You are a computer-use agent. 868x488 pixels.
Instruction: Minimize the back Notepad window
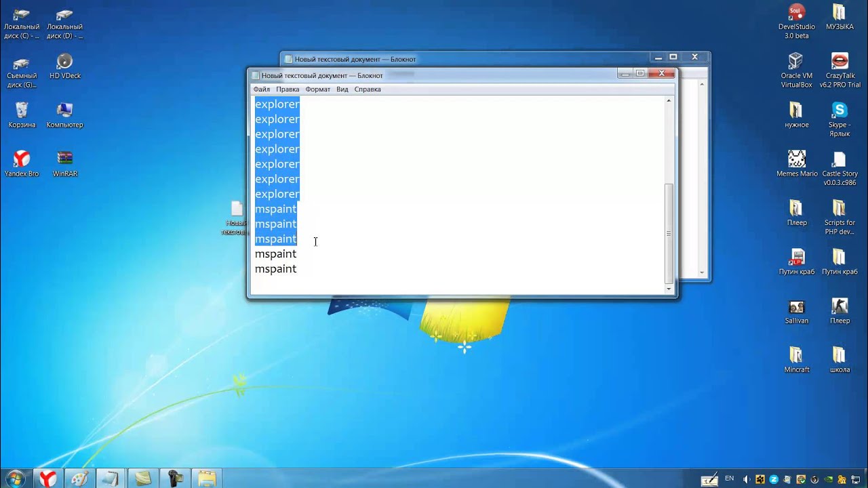658,58
